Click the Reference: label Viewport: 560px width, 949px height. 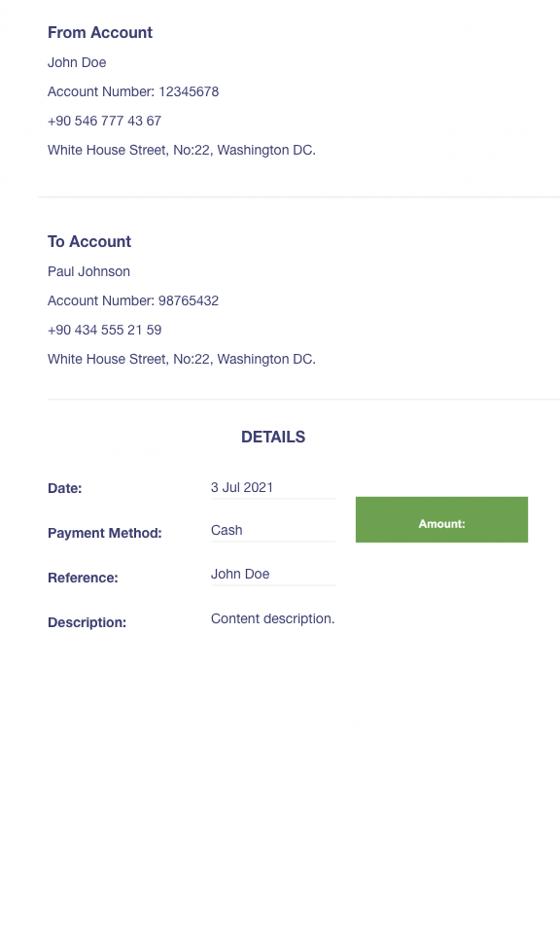83,578
